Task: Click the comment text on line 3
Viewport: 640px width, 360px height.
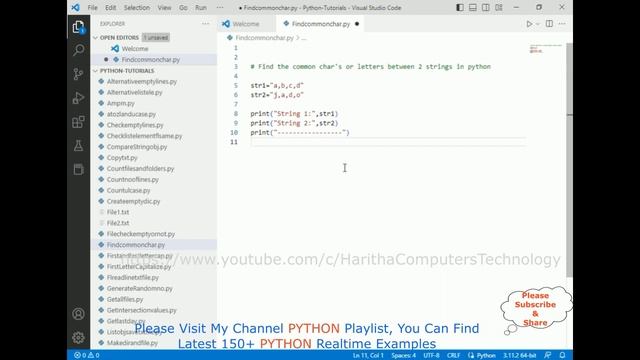Action: pos(371,67)
